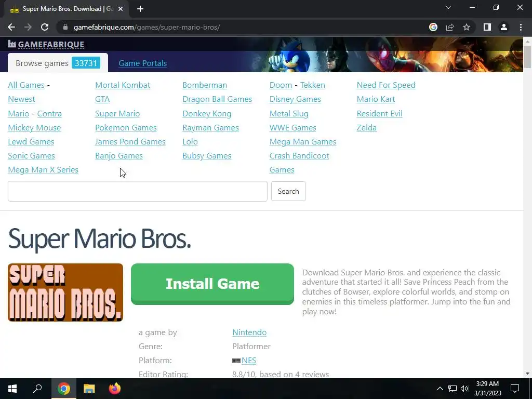The image size is (532, 399).
Task: Open Resident Evil link
Action: (x=379, y=114)
